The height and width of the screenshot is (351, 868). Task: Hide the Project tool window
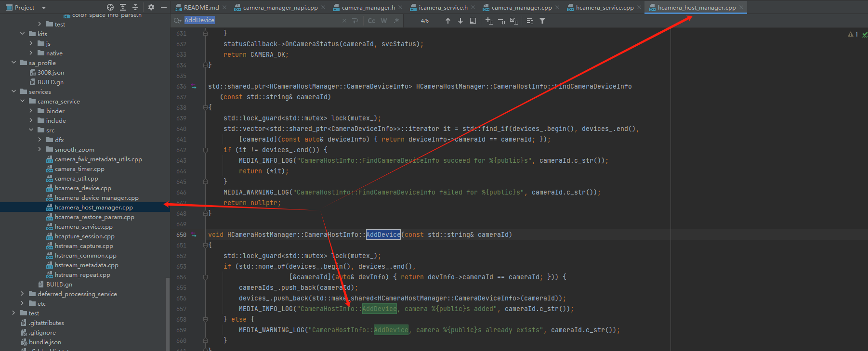[164, 7]
